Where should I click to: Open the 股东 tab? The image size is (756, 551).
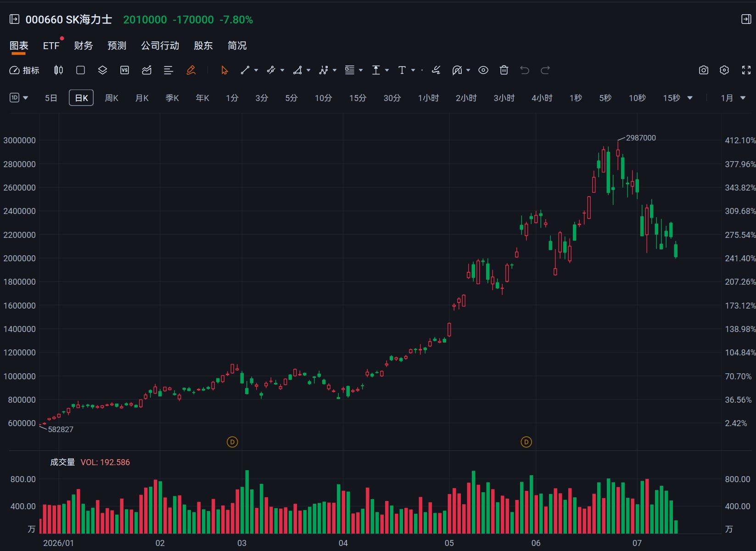pos(203,45)
